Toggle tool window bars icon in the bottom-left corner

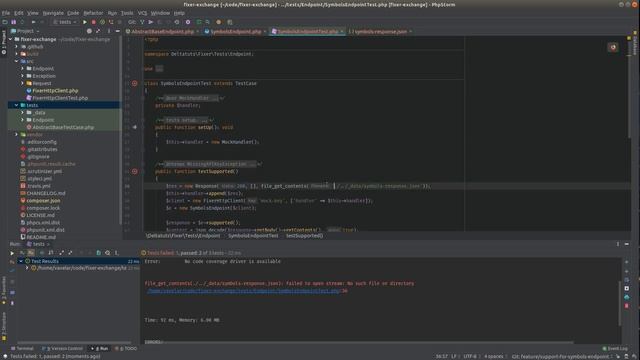(x=4, y=356)
